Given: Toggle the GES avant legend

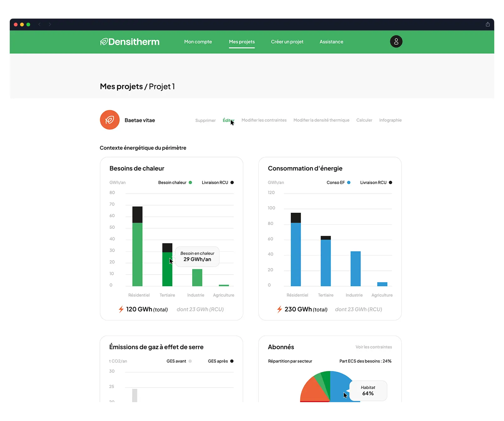Looking at the screenshot, I should point(179,361).
